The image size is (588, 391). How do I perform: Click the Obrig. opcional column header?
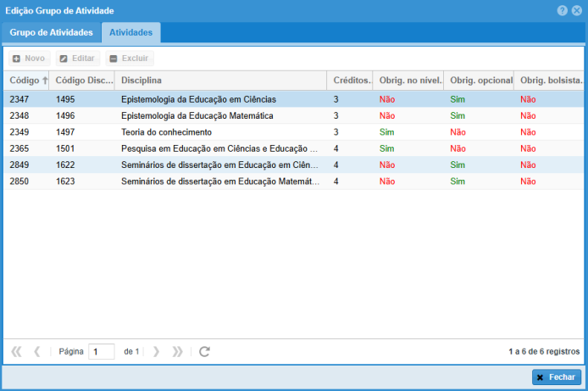pyautogui.click(x=480, y=81)
